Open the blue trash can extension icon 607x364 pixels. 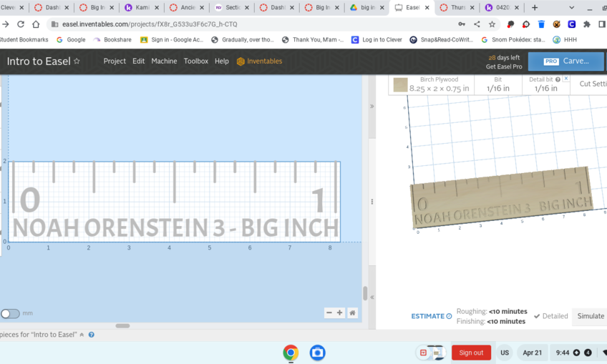point(541,24)
